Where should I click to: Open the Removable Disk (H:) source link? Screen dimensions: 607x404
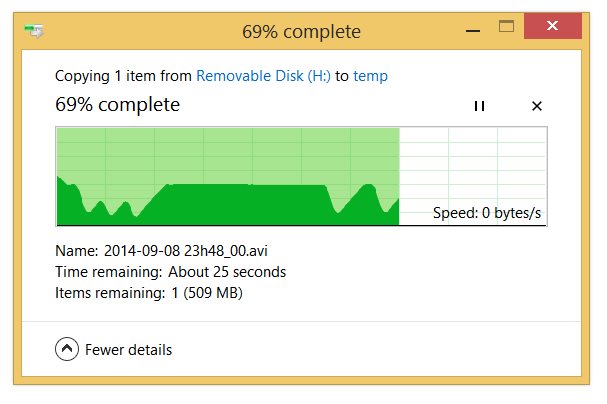point(263,76)
